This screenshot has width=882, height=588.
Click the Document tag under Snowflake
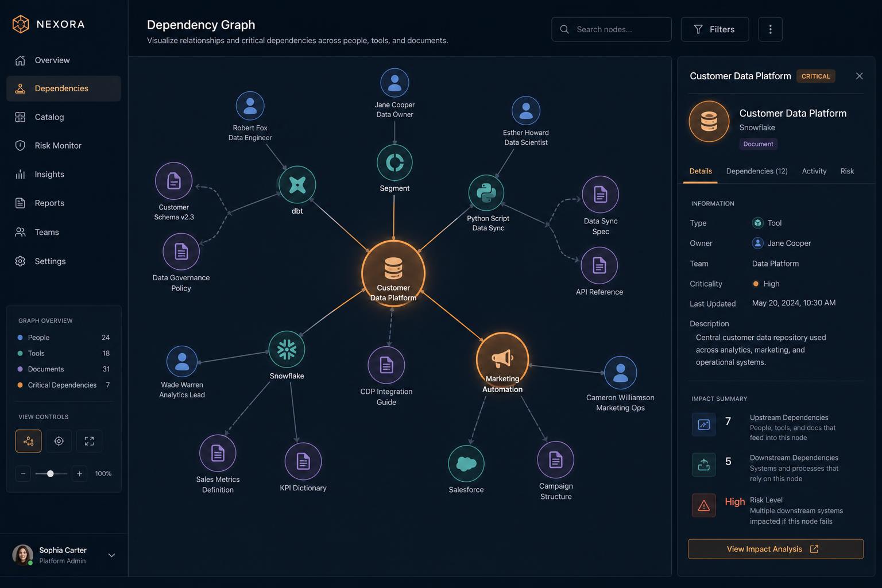point(758,144)
